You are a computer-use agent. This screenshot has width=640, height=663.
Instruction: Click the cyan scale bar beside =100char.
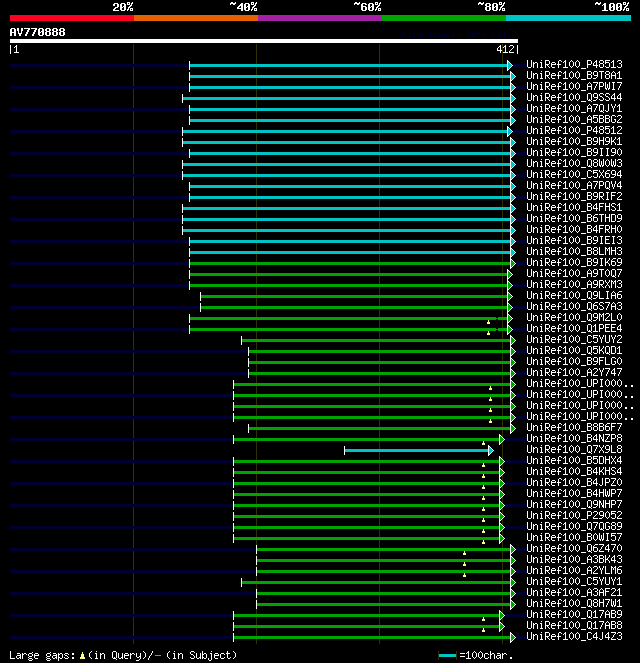[447, 656]
